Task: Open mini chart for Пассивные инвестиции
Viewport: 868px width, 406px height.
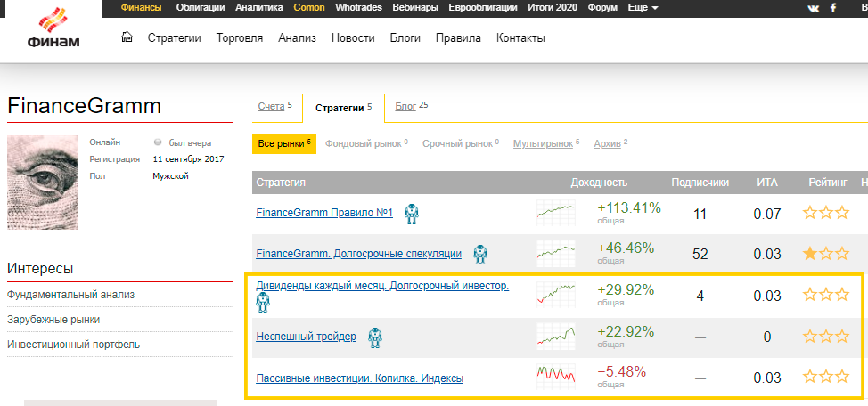Action: pyautogui.click(x=556, y=376)
